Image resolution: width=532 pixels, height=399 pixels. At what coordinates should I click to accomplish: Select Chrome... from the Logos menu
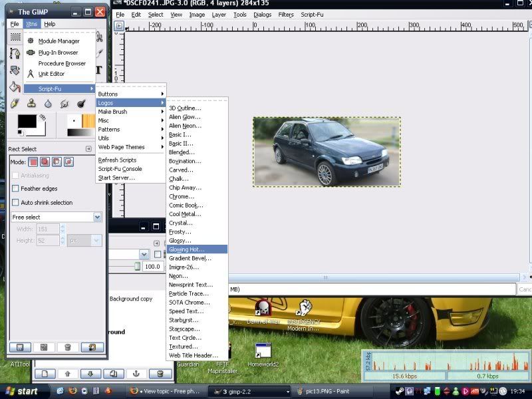click(x=197, y=196)
